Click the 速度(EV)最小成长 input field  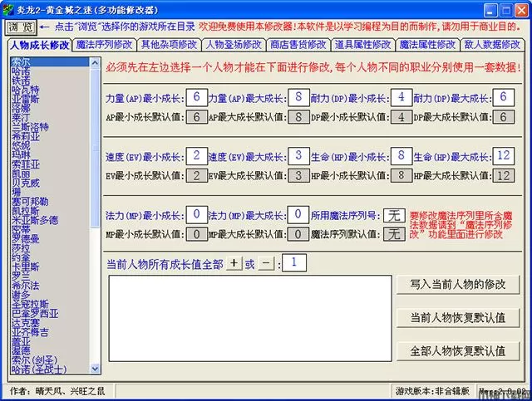(x=196, y=156)
